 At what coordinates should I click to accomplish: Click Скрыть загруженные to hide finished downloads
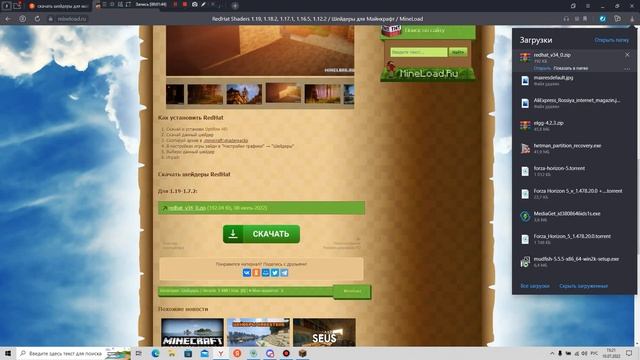click(x=583, y=286)
